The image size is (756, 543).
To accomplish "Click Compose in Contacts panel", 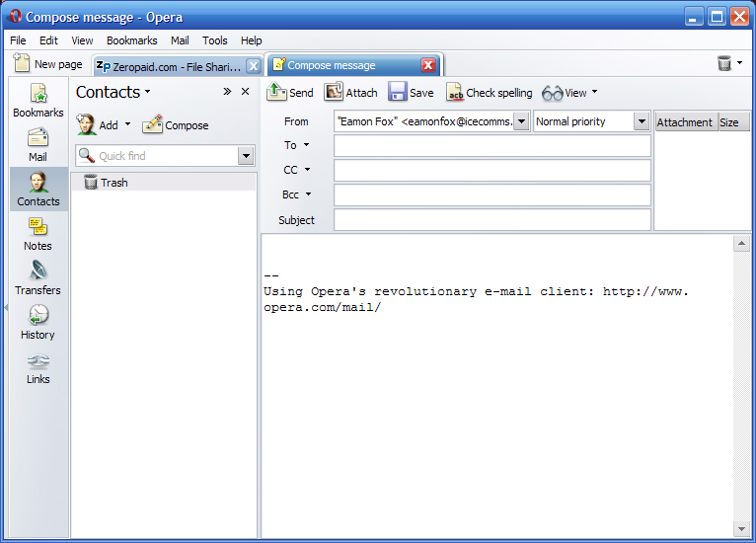I will (176, 125).
